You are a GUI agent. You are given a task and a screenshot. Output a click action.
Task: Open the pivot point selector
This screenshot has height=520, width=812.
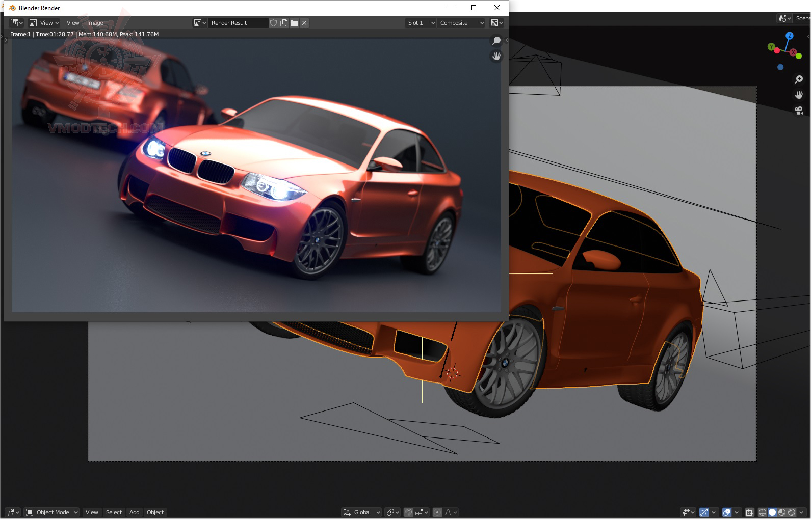tap(392, 512)
